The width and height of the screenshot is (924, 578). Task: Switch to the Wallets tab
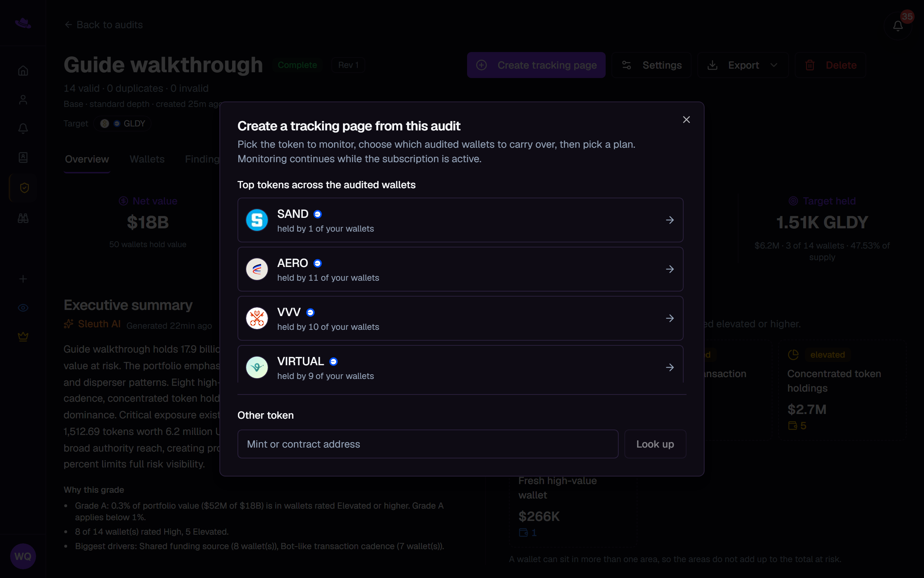tap(147, 159)
